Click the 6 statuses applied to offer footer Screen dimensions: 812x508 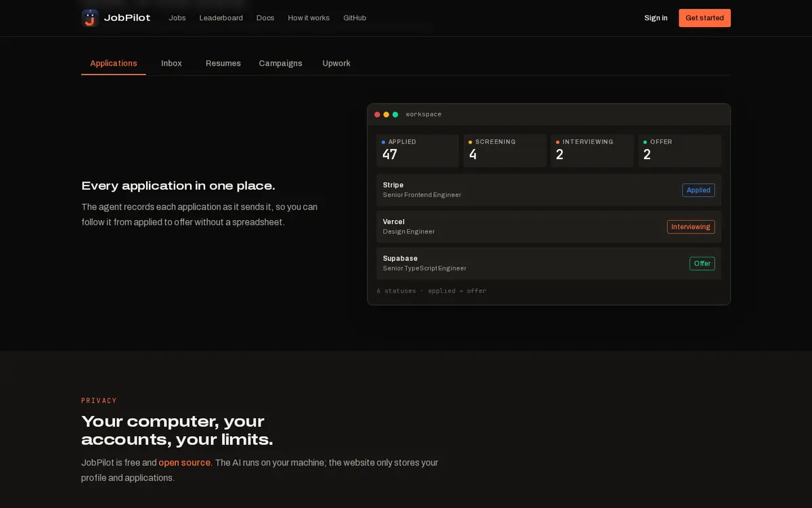432,291
